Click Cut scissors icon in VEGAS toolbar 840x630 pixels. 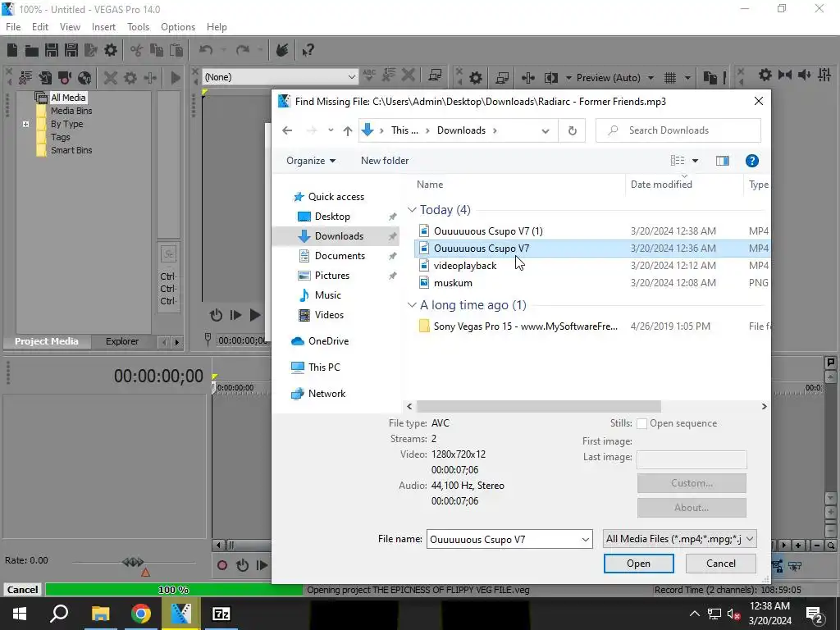click(x=137, y=50)
